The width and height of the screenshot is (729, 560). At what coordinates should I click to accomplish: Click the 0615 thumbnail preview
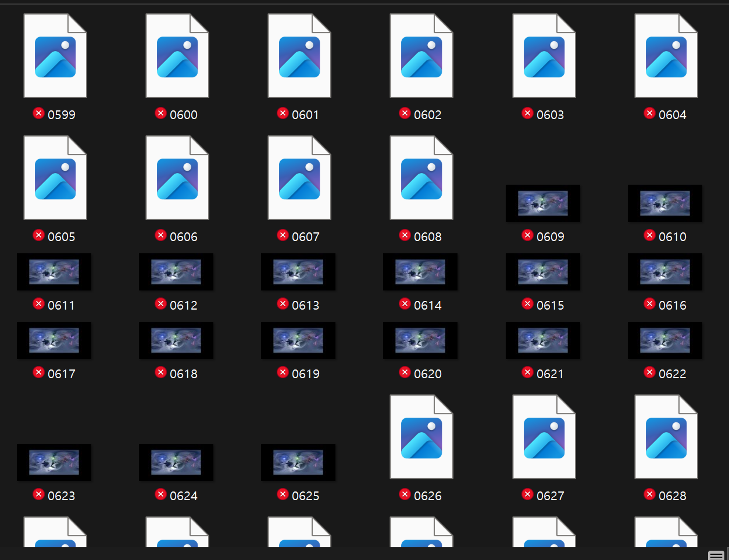point(543,272)
